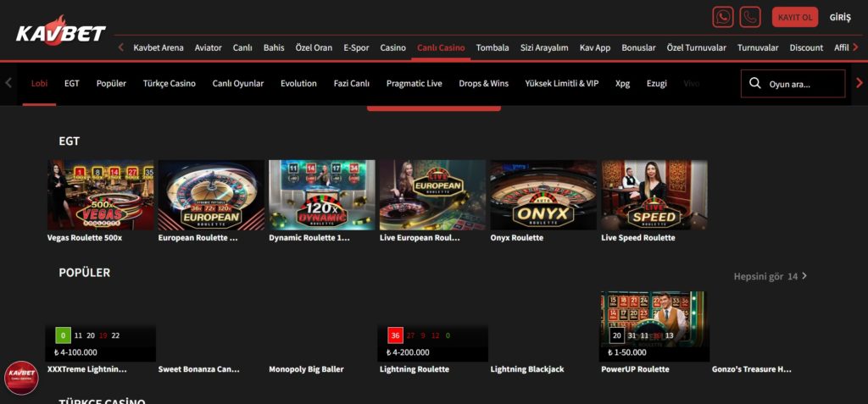Click Sweet Bonanza Can... title
Viewport: 868px width, 404px height.
(198, 369)
